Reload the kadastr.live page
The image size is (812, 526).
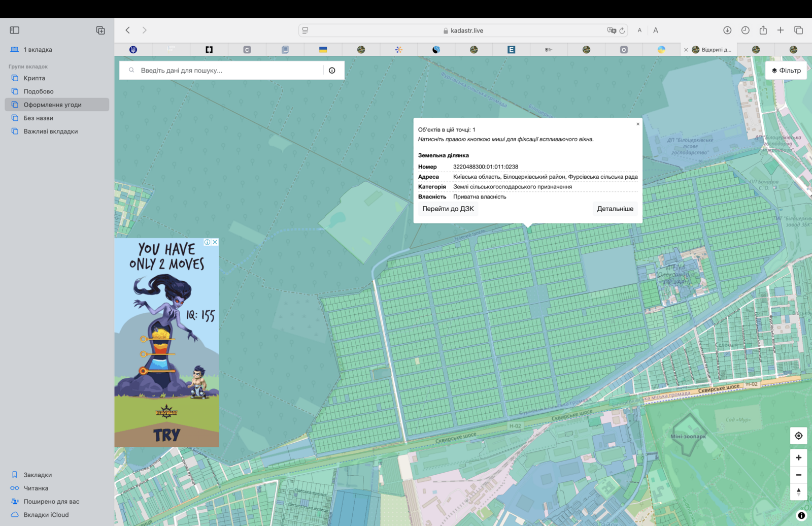pyautogui.click(x=622, y=30)
